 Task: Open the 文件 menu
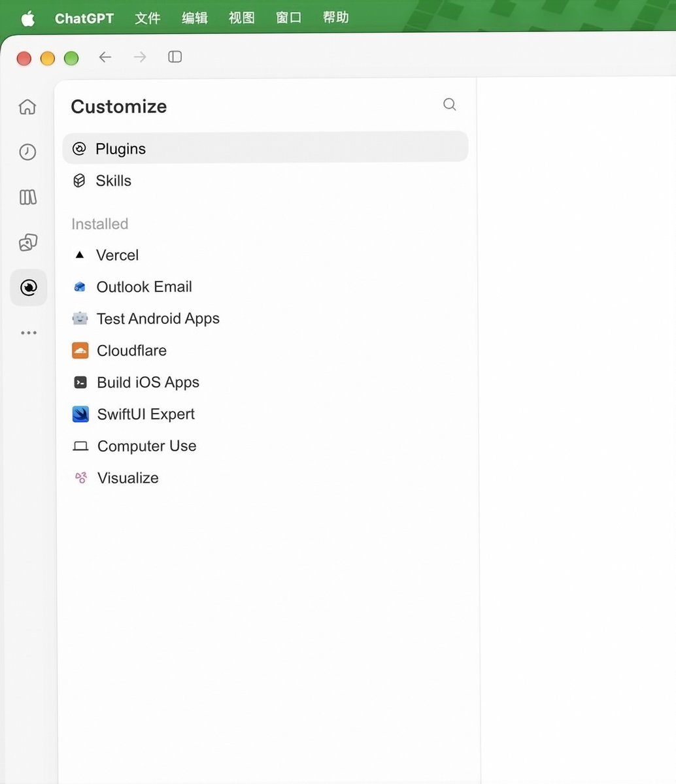[x=148, y=18]
